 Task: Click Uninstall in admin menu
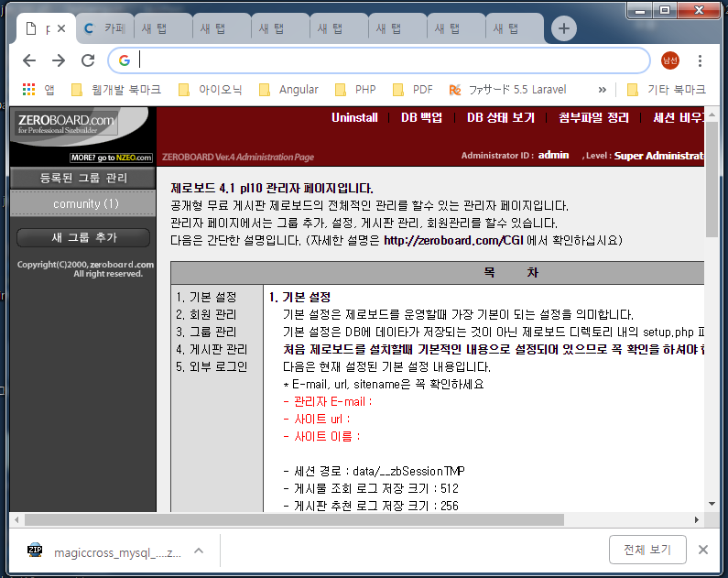[x=354, y=118]
